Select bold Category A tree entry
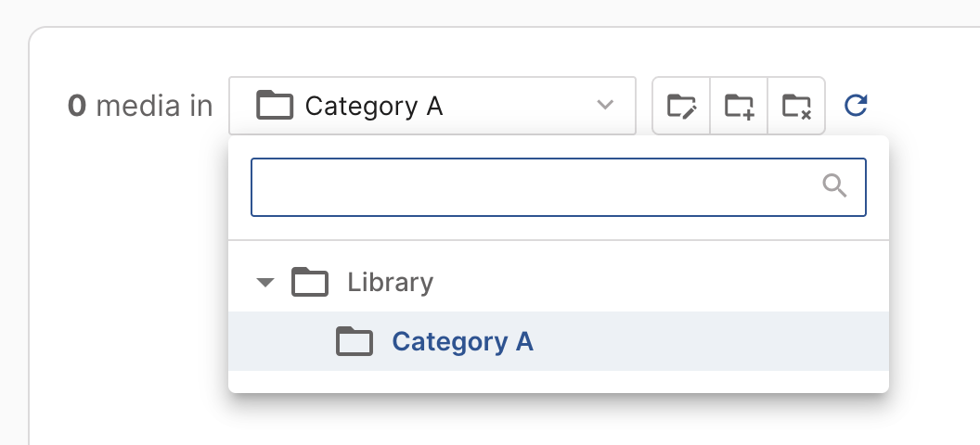Screen dimensions: 980x445 pos(462,341)
